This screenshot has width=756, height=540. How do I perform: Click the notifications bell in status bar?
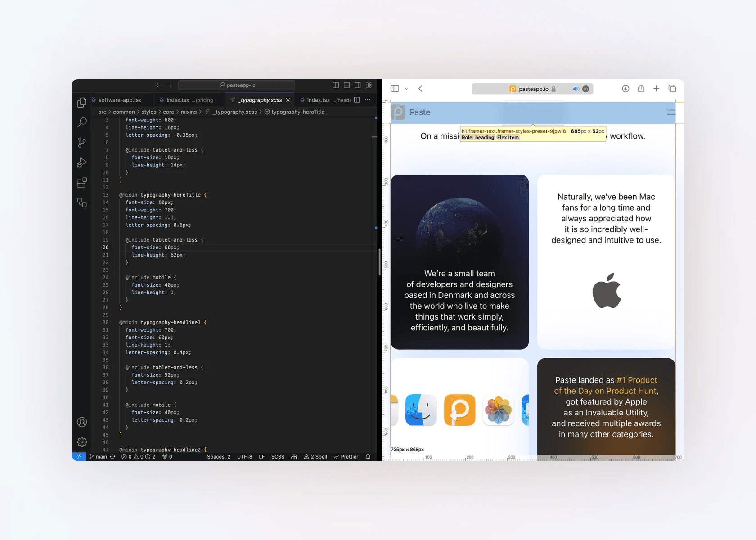pyautogui.click(x=368, y=457)
